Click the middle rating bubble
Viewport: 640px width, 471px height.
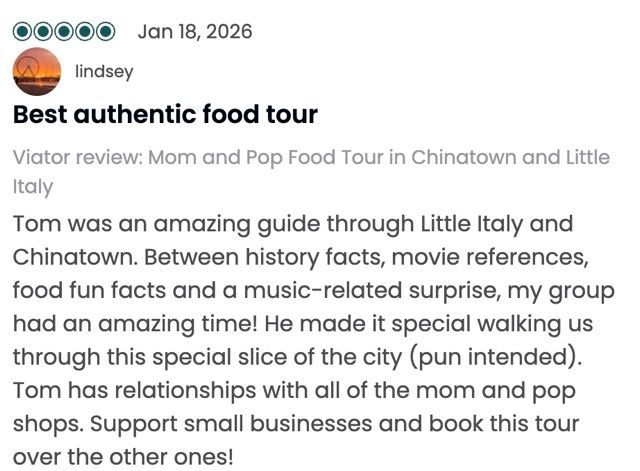64,32
